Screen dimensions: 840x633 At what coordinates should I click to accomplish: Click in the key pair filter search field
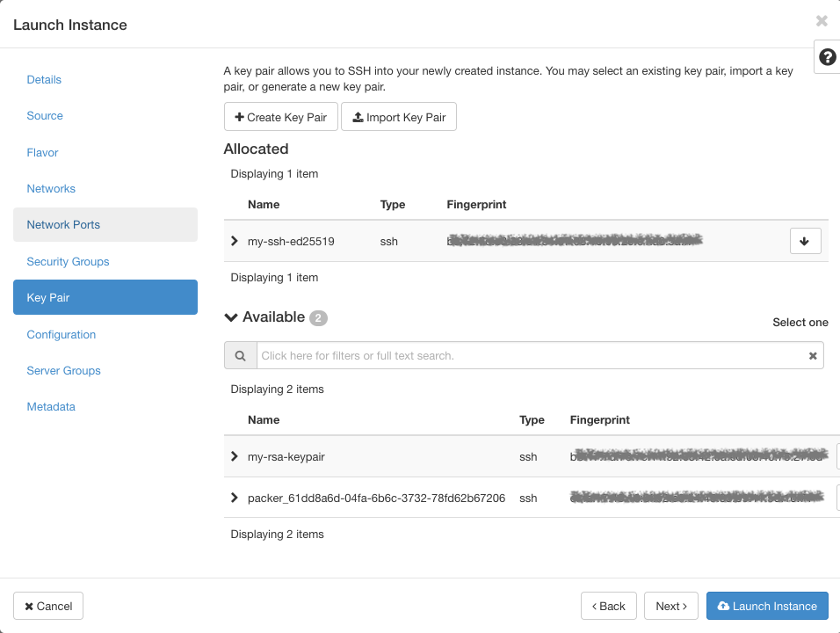point(527,356)
